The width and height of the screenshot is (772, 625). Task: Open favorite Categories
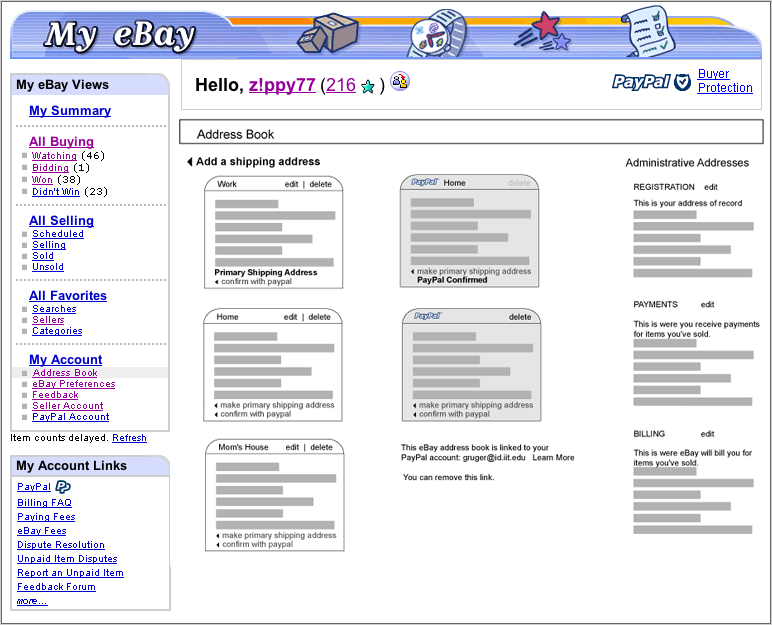(57, 331)
